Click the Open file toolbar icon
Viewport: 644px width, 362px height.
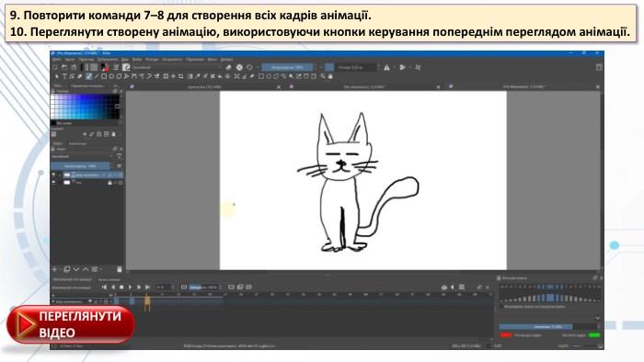click(x=64, y=67)
